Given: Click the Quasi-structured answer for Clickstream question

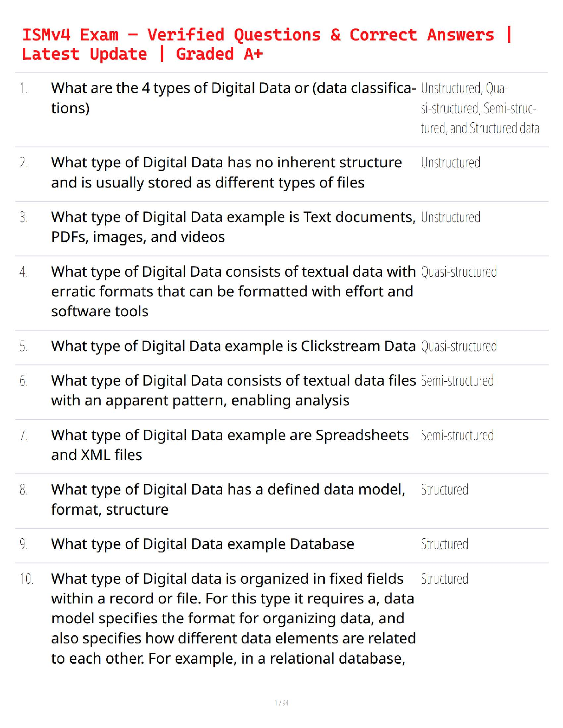Looking at the screenshot, I should click(459, 347).
